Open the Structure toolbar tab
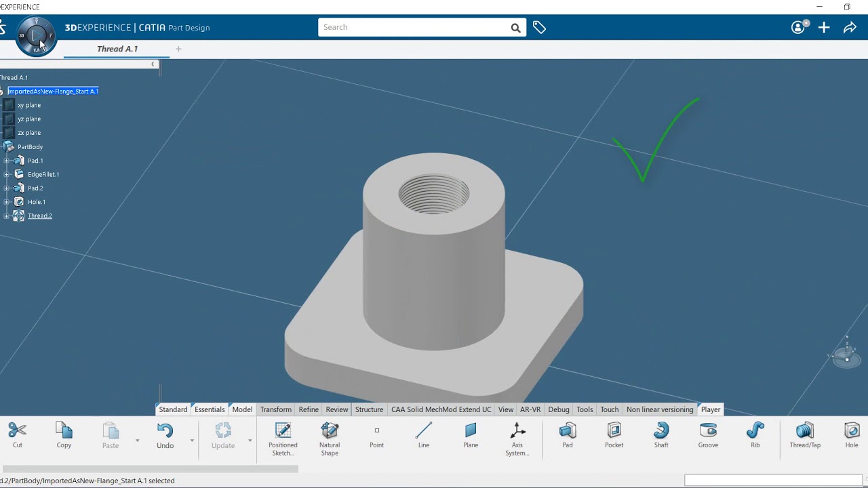868x488 pixels. pyautogui.click(x=369, y=409)
